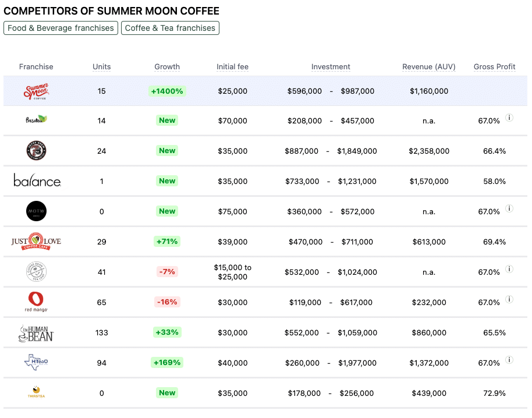Select the 65 units value
The width and height of the screenshot is (532, 418).
(x=102, y=302)
